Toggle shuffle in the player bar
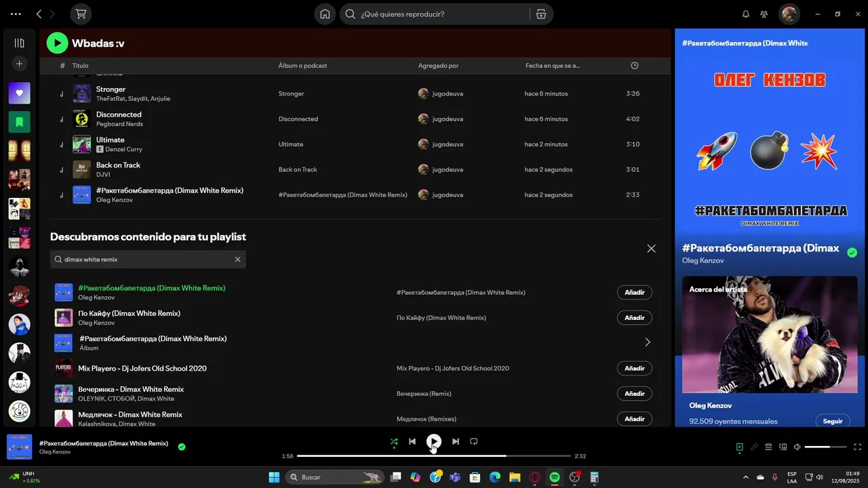868x488 pixels. point(394,441)
